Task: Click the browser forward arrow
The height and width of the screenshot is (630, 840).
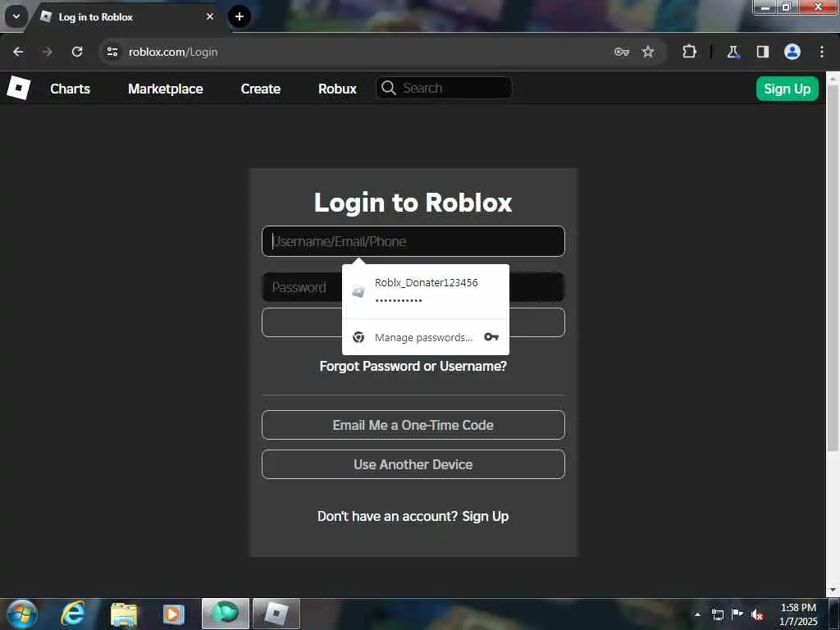Action: 47,52
